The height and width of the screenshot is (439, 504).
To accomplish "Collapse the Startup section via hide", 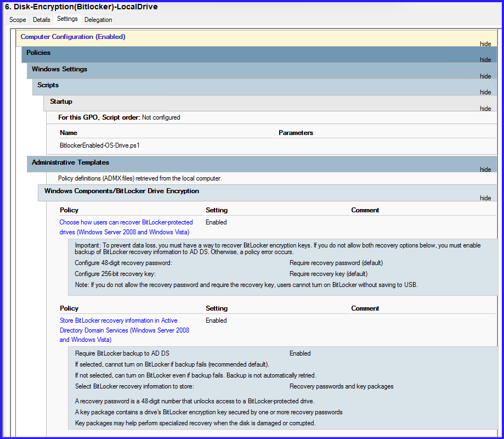I will [485, 109].
